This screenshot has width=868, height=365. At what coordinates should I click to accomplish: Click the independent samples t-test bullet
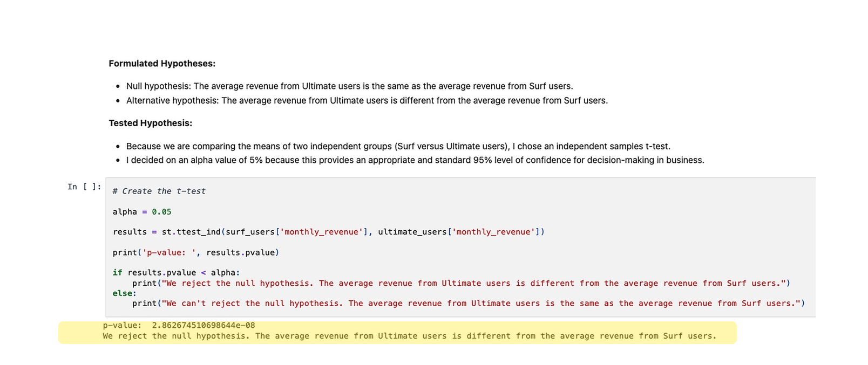click(x=398, y=146)
